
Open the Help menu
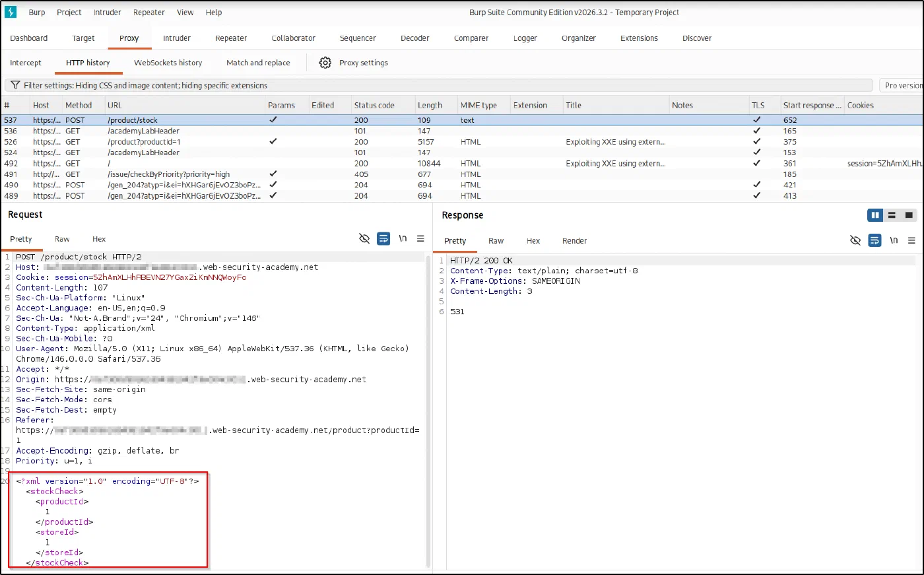214,12
